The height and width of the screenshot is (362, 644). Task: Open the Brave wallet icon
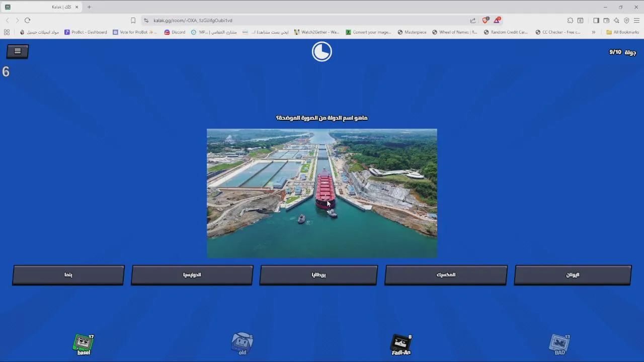[606, 21]
